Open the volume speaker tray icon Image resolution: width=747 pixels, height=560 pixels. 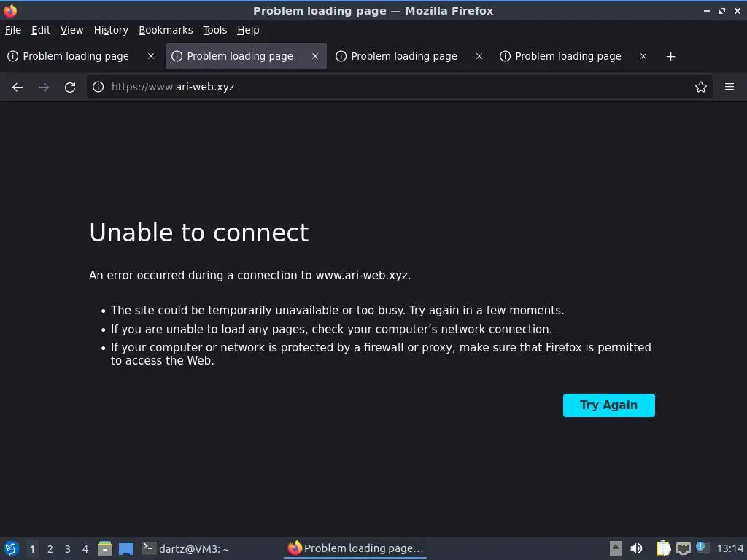[636, 548]
